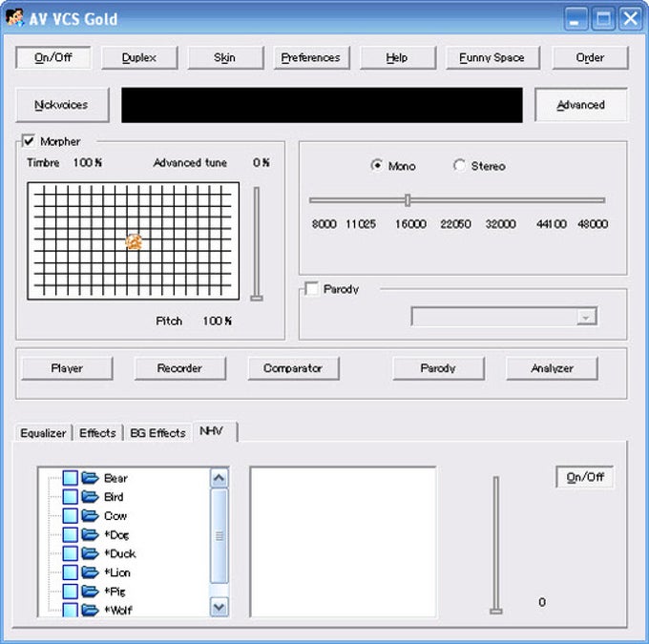Check the *Pig checkbox in the NHV list
This screenshot has width=649, height=644.
pos(70,591)
